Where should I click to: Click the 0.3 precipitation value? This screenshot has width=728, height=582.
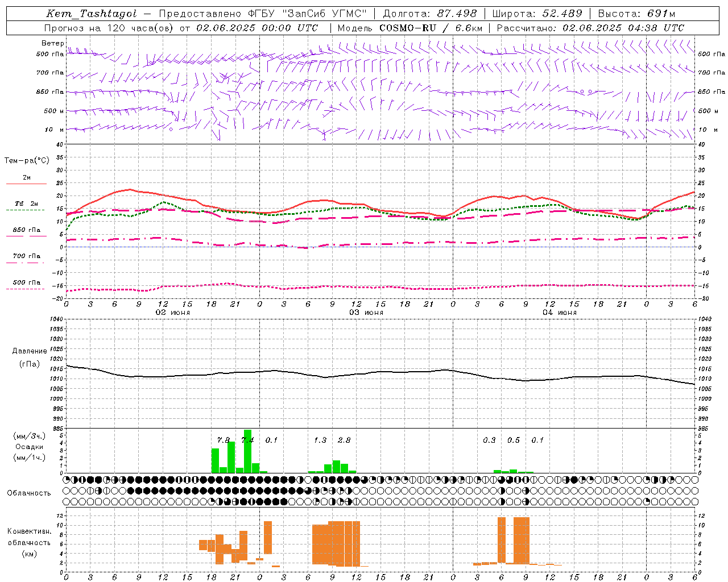pos(489,440)
